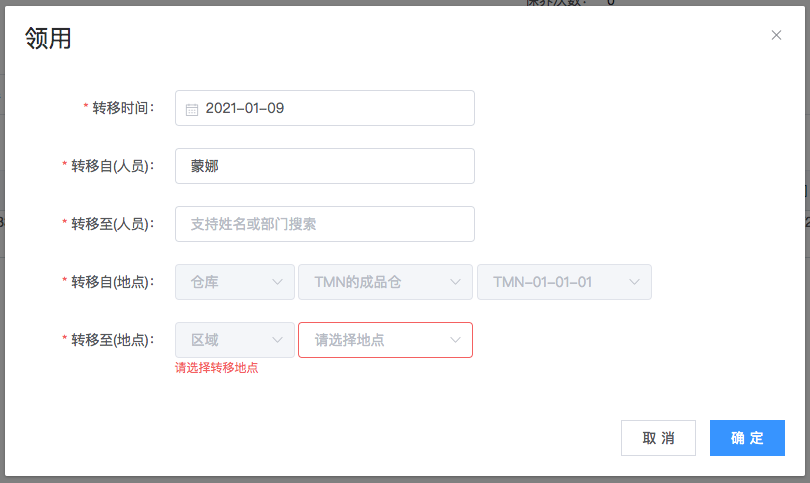Viewport: 810px width, 483px height.
Task: Close the 领用 dialog with the X icon
Action: (776, 35)
